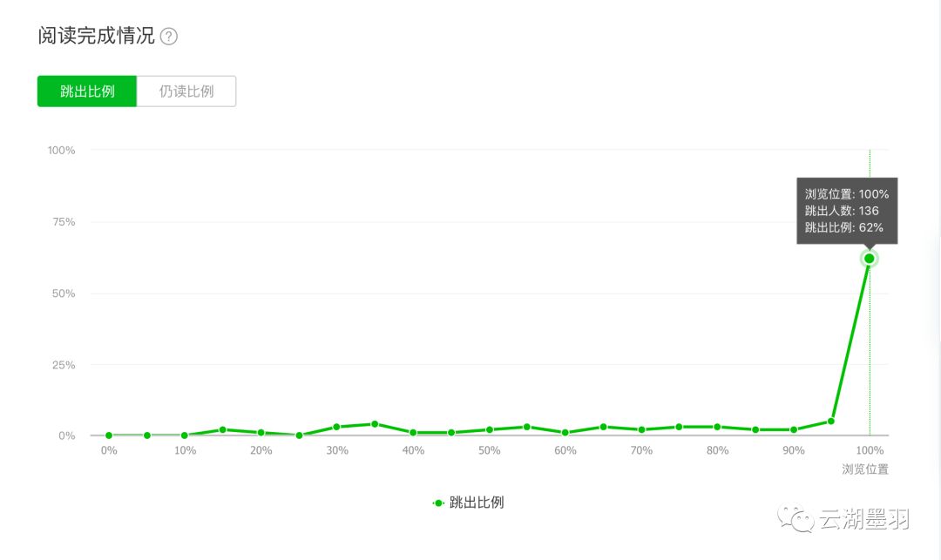Click the 90% label on the x-axis
The image size is (941, 560).
coord(793,450)
